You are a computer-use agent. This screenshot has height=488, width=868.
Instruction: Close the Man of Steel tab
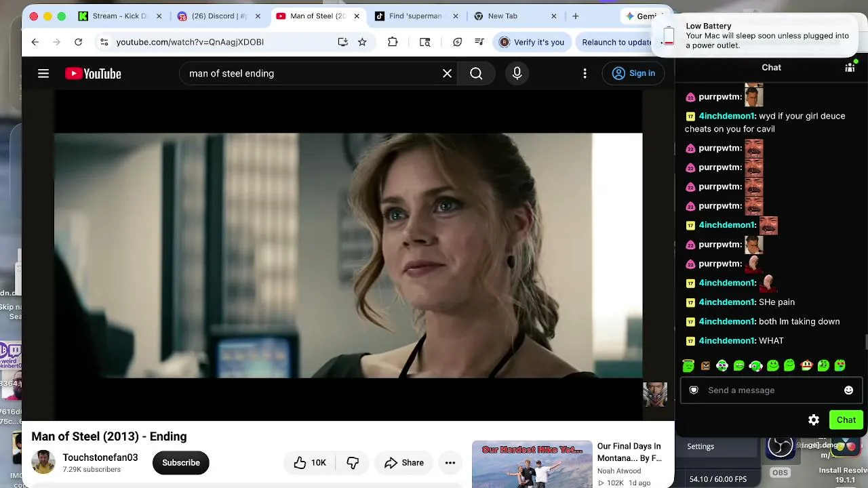(357, 16)
